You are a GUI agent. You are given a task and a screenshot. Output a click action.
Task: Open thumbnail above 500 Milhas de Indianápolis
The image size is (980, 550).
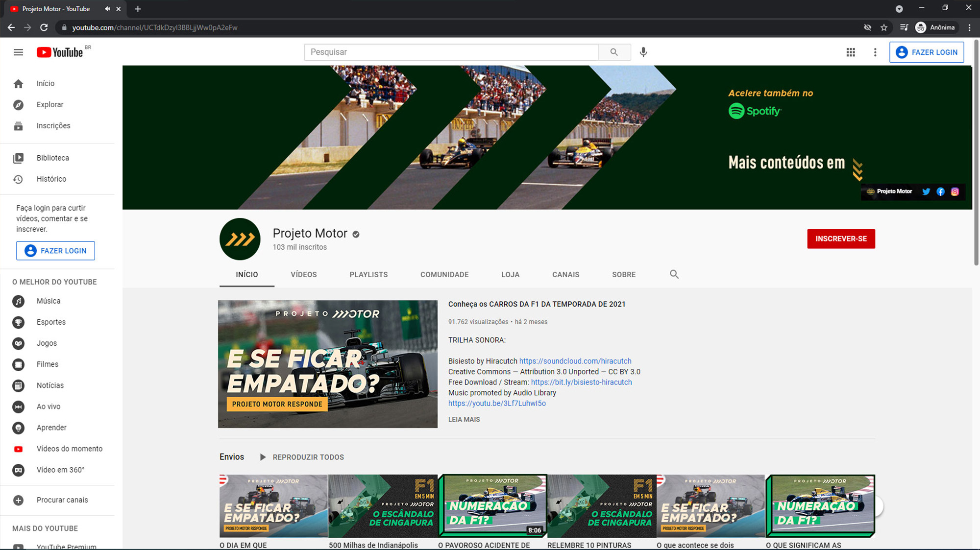(x=383, y=506)
